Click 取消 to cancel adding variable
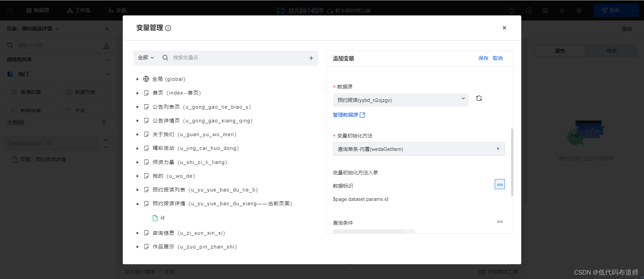This screenshot has width=644, height=279. click(x=498, y=58)
